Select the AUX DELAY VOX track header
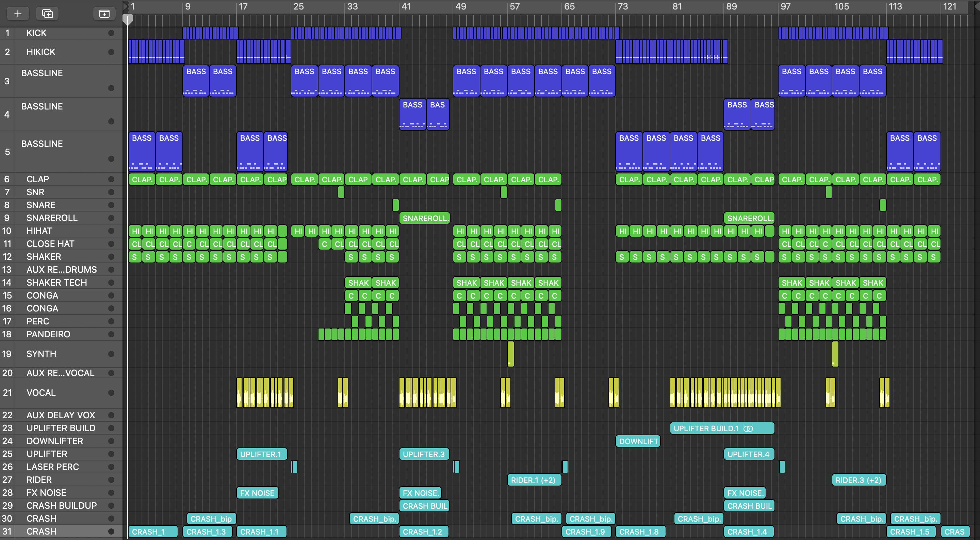Screen dimensions: 980x540 coord(61,415)
